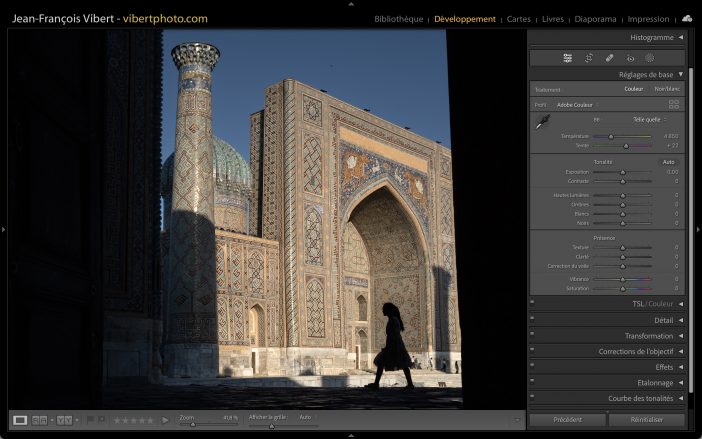Select the Crop overlay tool
This screenshot has width=702, height=439.
[x=589, y=58]
